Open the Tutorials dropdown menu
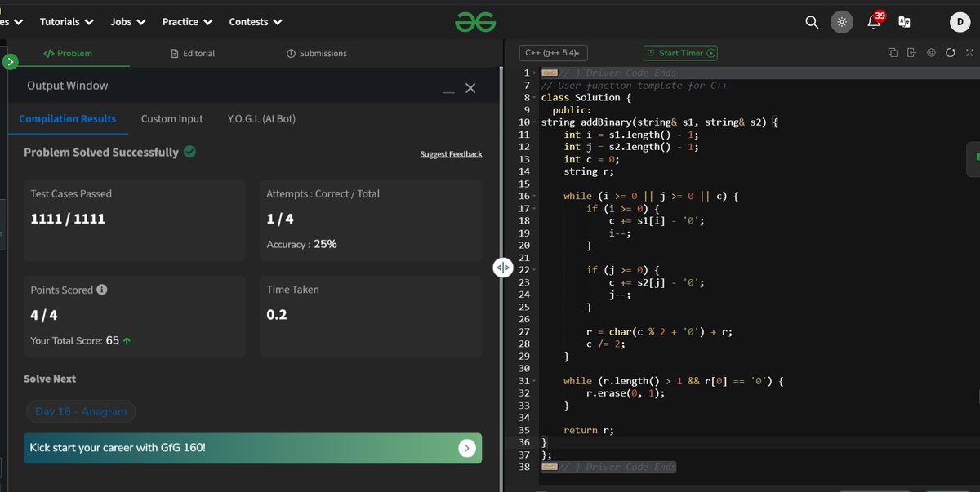The width and height of the screenshot is (980, 492). pyautogui.click(x=66, y=22)
